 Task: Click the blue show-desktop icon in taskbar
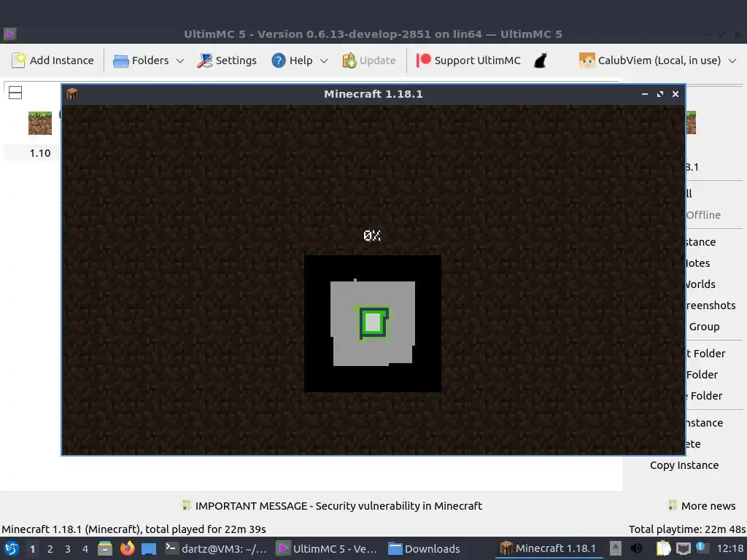point(149,549)
